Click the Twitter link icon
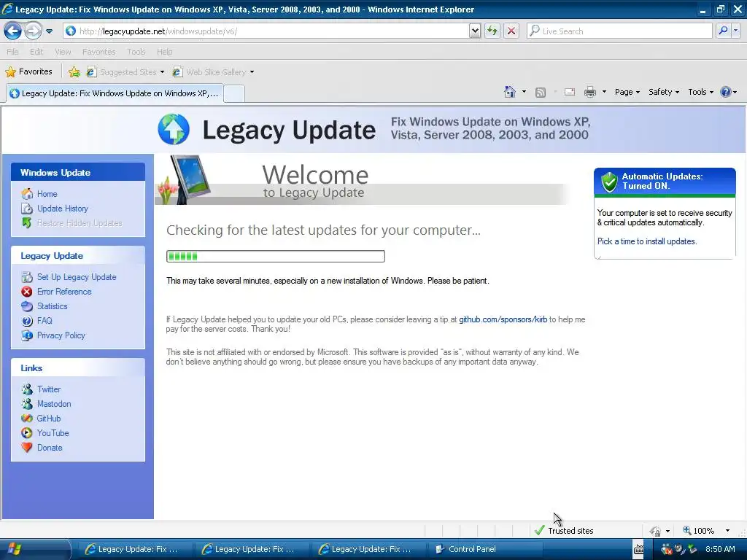 pos(27,389)
